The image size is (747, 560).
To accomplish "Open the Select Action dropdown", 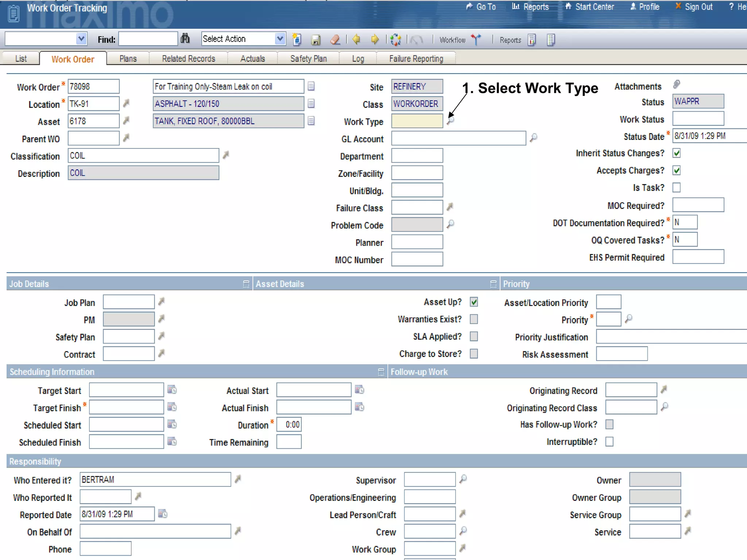I will (280, 39).
